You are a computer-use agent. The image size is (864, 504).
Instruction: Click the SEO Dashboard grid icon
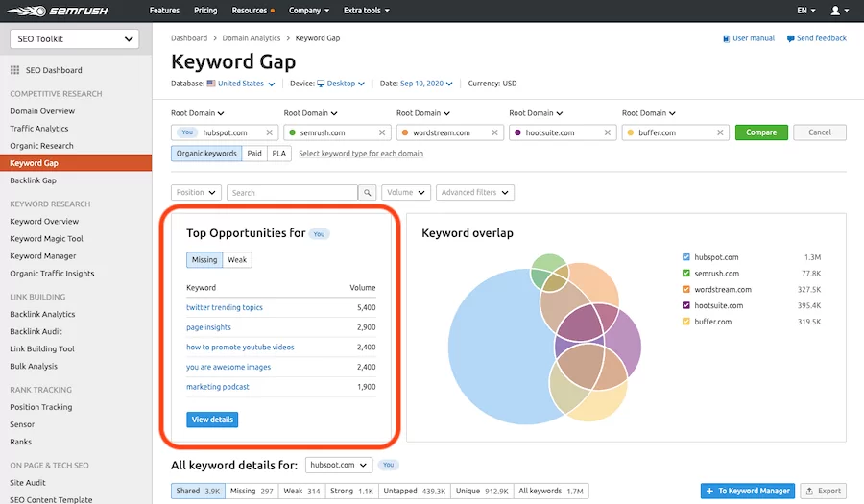click(14, 70)
